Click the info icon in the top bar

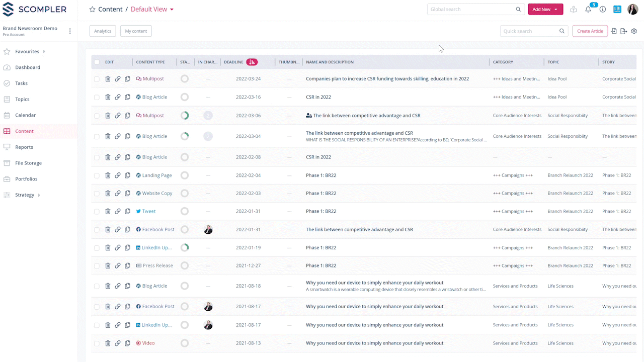(602, 10)
